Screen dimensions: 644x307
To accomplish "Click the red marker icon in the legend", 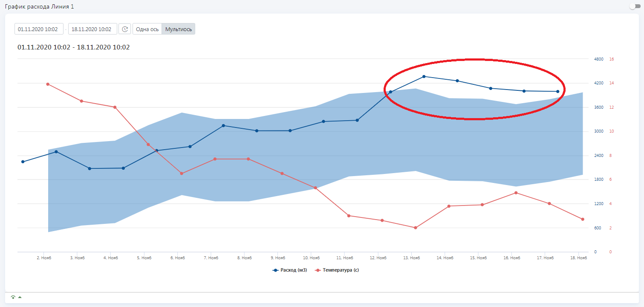I will pyautogui.click(x=318, y=270).
